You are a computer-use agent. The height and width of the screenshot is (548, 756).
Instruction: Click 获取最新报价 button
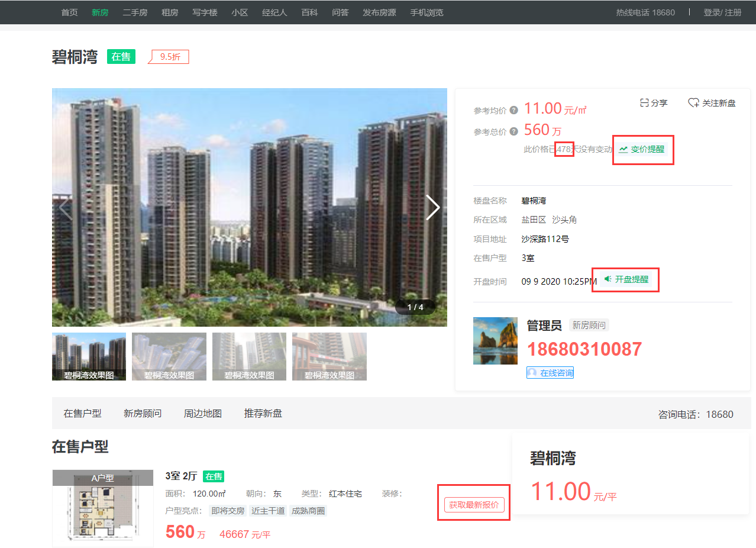point(474,505)
